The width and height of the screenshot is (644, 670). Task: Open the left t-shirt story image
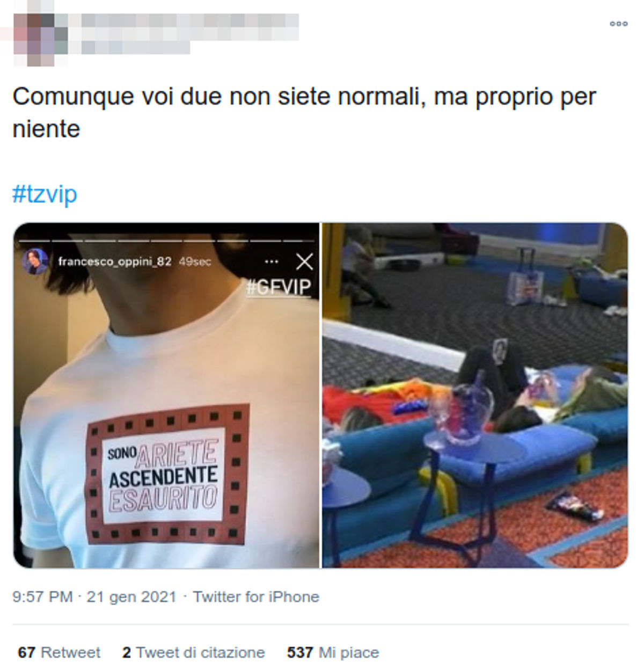(166, 395)
